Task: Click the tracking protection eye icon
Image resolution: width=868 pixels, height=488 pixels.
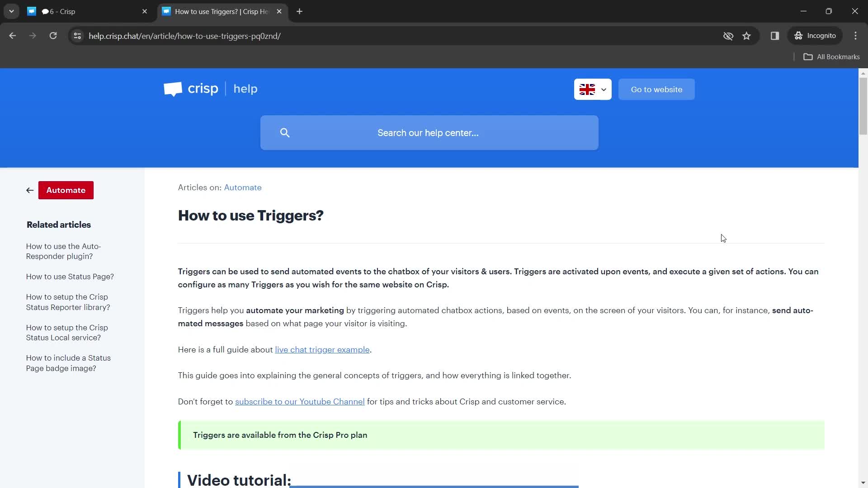Action: pyautogui.click(x=728, y=36)
